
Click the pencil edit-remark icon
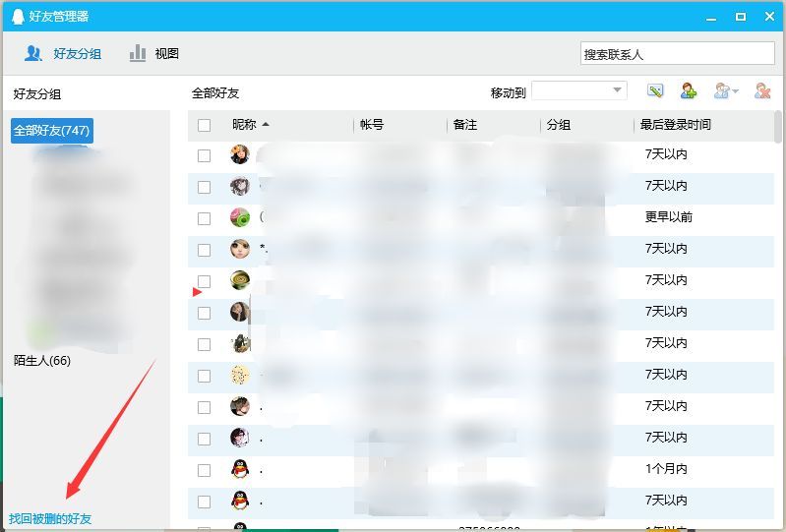(x=655, y=90)
